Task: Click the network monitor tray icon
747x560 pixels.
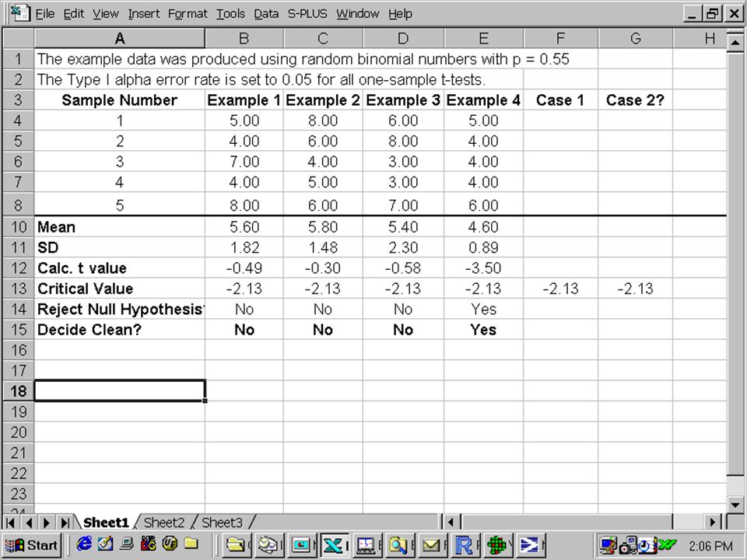Action: 608,544
